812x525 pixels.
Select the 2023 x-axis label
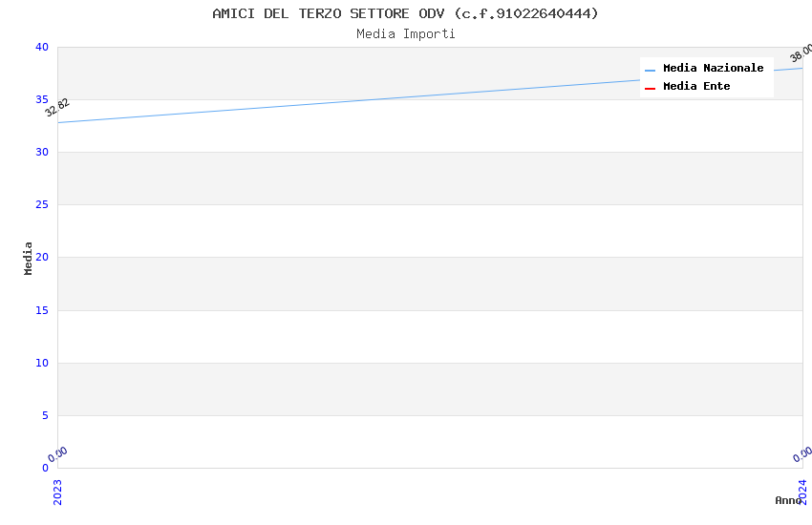point(57,492)
